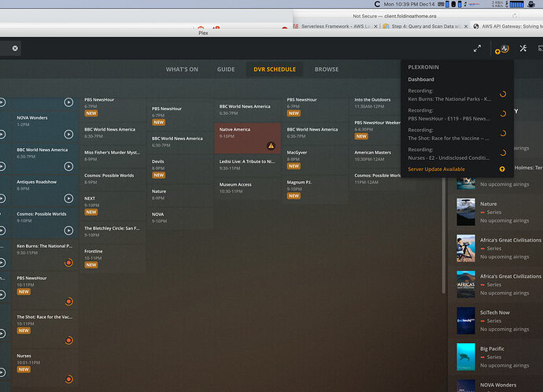
Task: Click the spinner next to Nurses E2 recording
Action: click(503, 153)
